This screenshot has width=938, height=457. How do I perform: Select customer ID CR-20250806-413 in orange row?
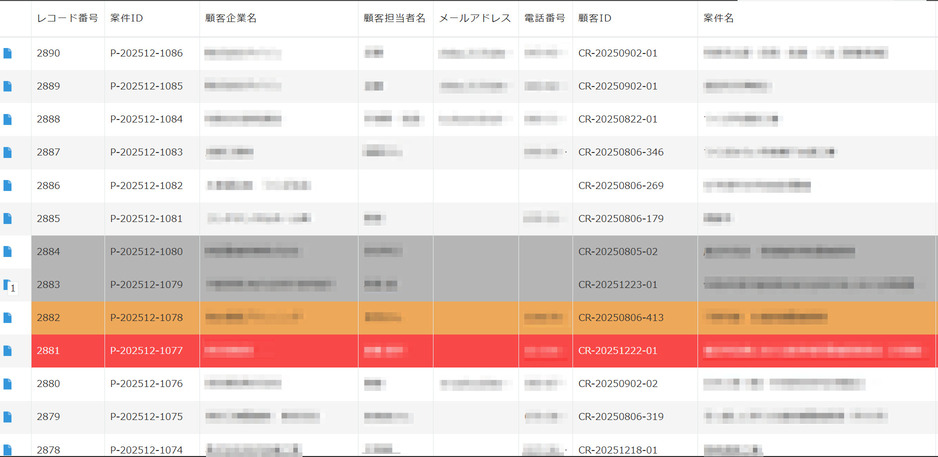[x=620, y=318]
